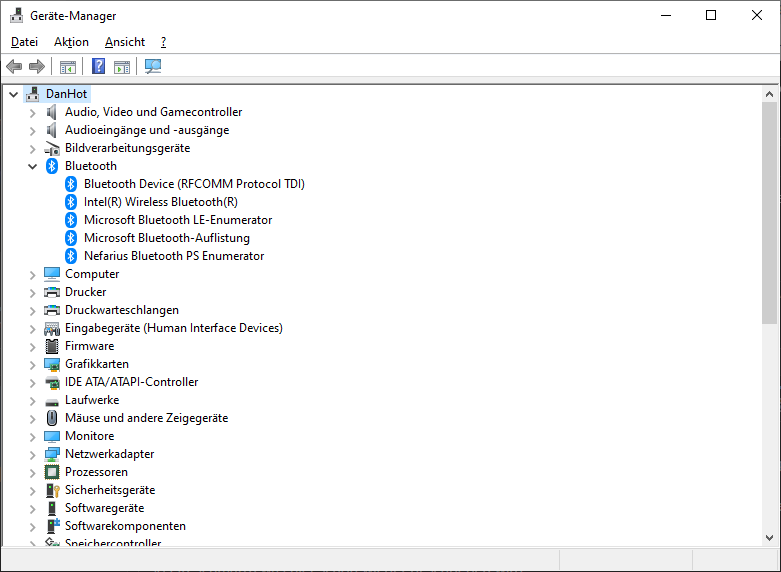Select the Druckwarteschlangen label

122,310
